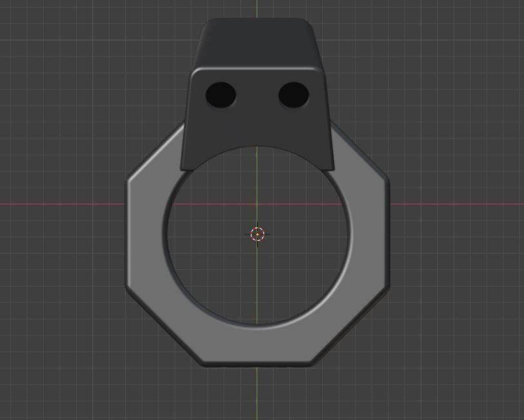
Task: Click the right circular hole in block
Action: 294,95
